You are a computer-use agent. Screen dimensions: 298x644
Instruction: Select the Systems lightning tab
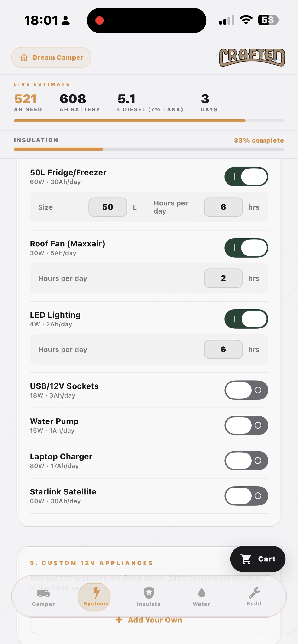(x=96, y=597)
